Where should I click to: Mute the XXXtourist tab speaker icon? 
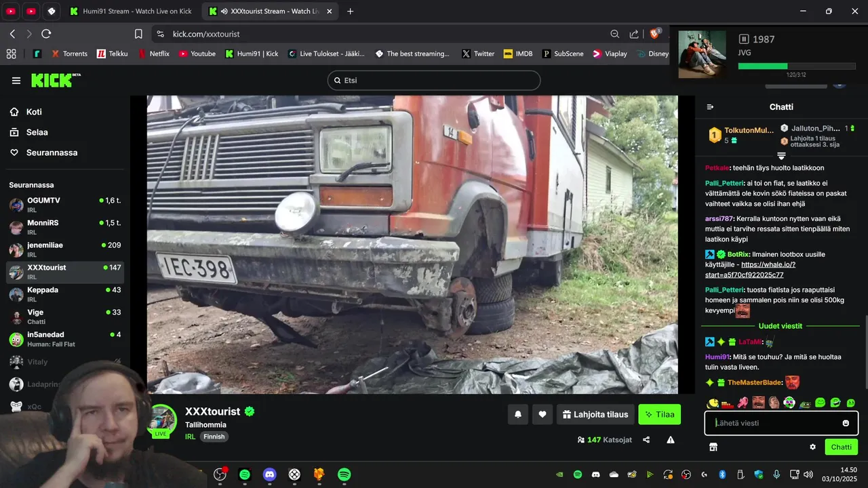[224, 12]
